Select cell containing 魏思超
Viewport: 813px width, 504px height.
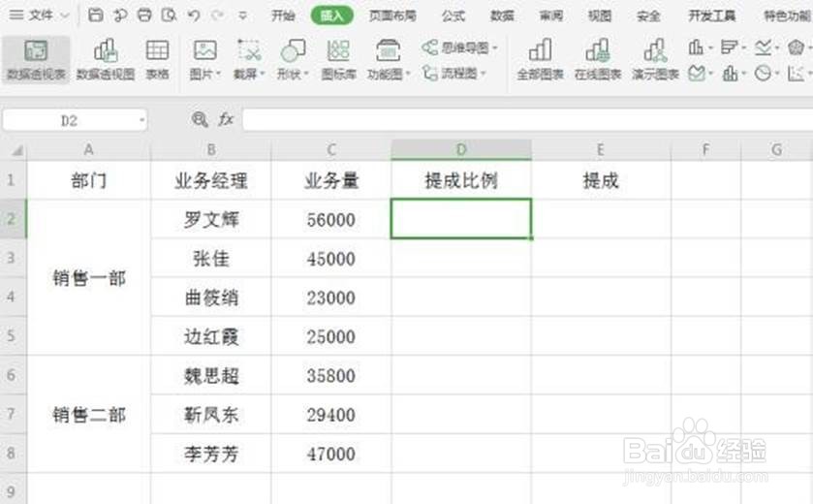click(x=211, y=375)
